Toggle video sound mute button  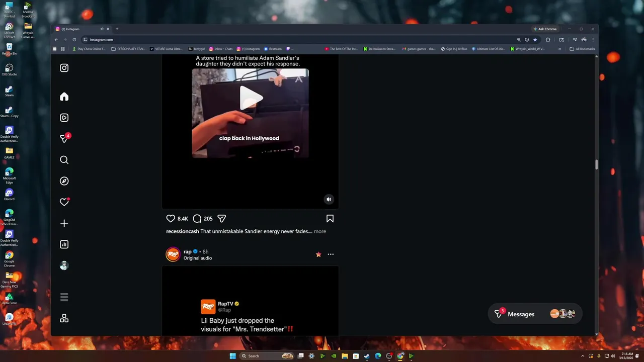pos(329,199)
